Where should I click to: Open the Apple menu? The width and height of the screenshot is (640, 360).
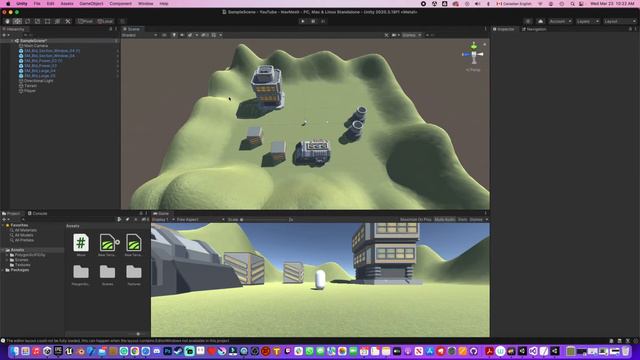coord(8,4)
